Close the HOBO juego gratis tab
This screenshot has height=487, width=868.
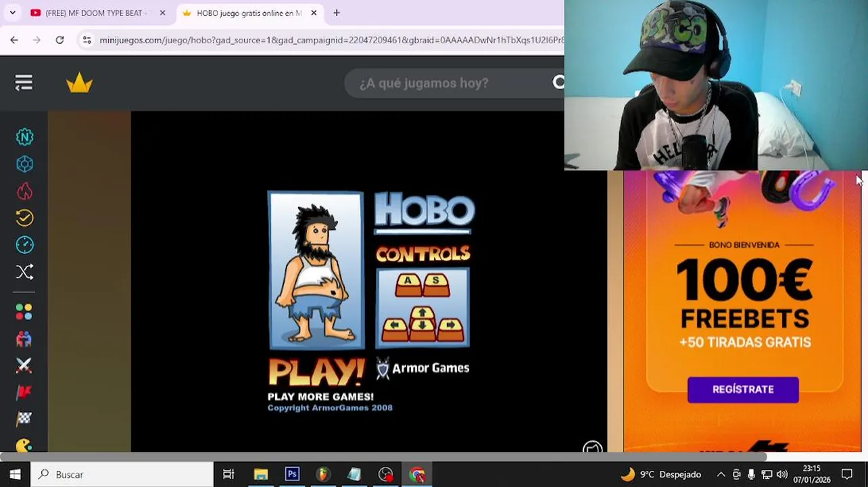314,13
